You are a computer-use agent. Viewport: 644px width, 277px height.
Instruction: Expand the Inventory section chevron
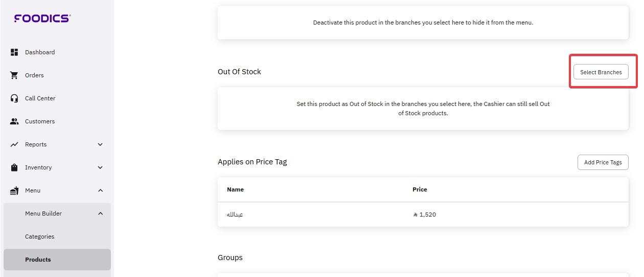tap(100, 167)
